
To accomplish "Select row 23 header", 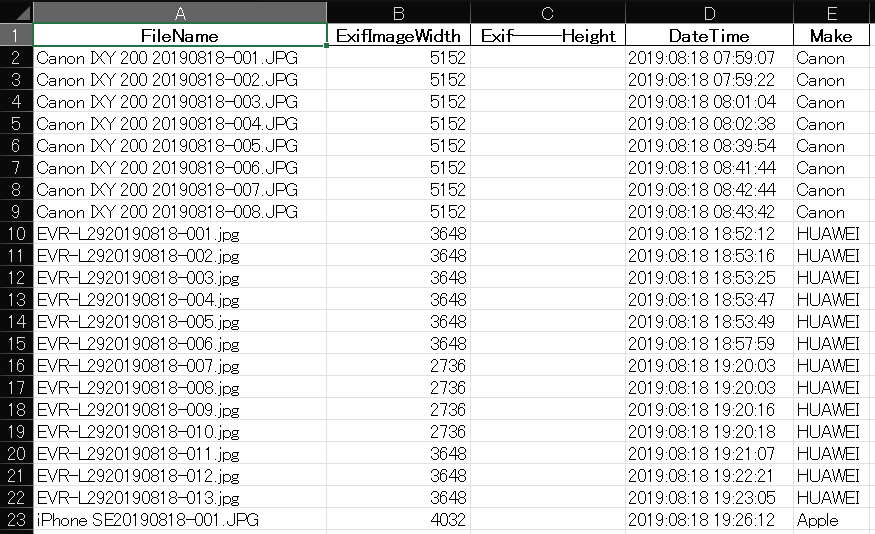I will click(16, 520).
